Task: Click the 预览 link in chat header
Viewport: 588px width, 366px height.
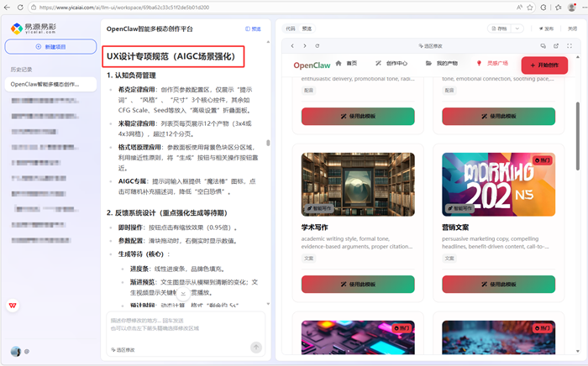Action: [x=253, y=29]
